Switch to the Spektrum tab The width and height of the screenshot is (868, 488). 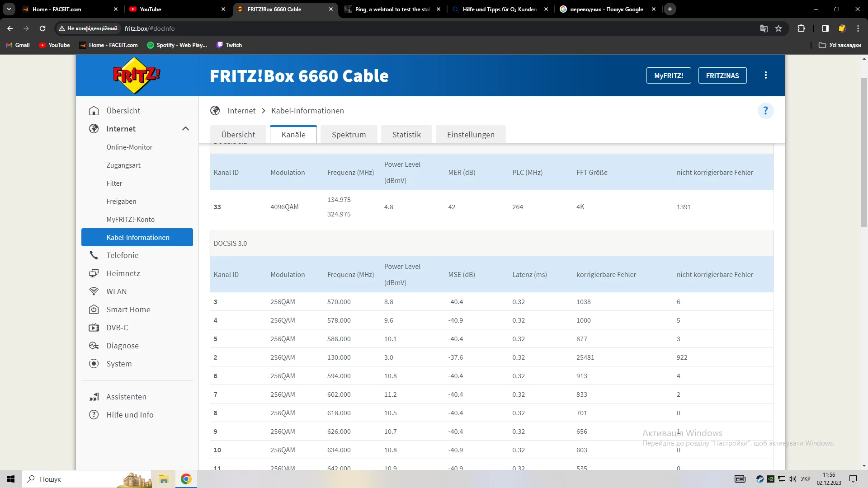[349, 135]
